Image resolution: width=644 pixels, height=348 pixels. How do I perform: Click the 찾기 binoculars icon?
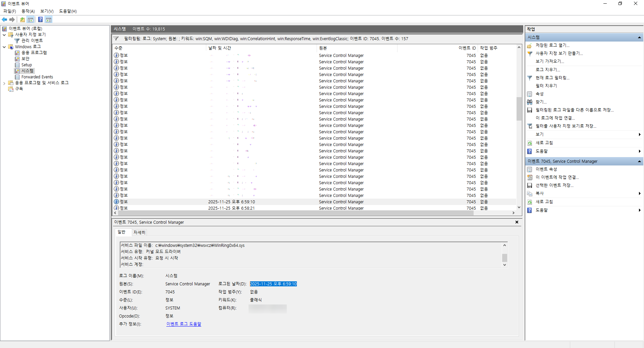click(x=530, y=102)
